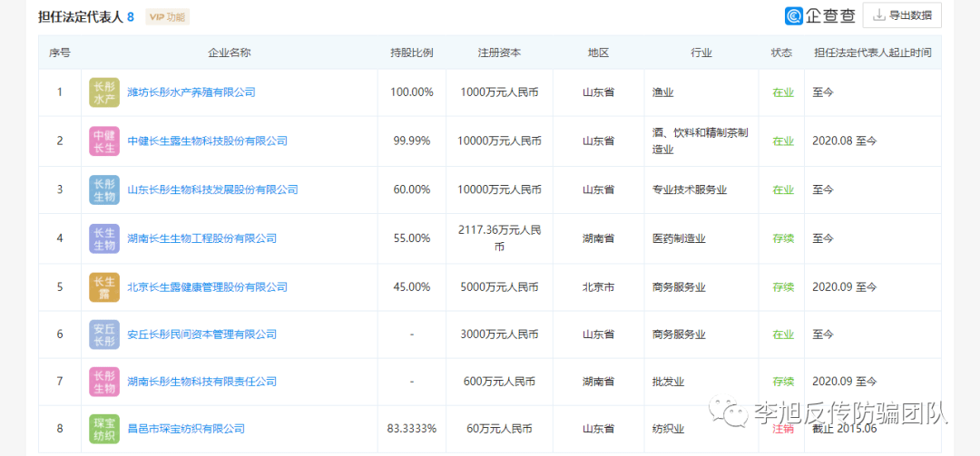Click the 长生生物 purple logo in row 4

tap(104, 238)
